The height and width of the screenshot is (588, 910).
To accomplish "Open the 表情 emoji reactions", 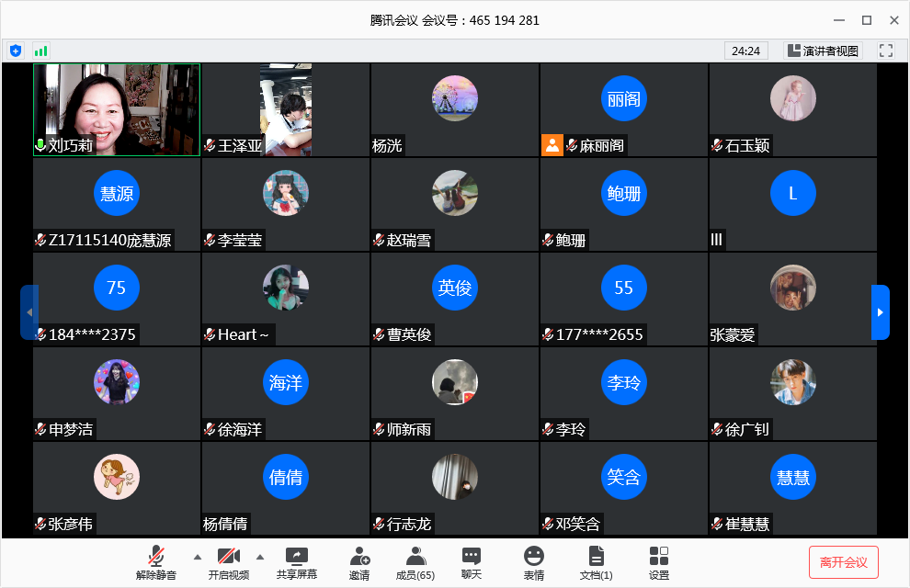I will pyautogui.click(x=534, y=562).
